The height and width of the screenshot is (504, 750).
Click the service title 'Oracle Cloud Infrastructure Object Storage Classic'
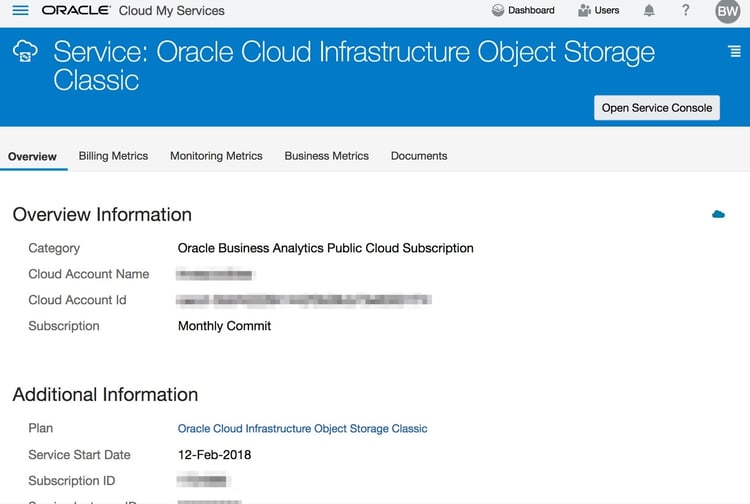tap(354, 66)
